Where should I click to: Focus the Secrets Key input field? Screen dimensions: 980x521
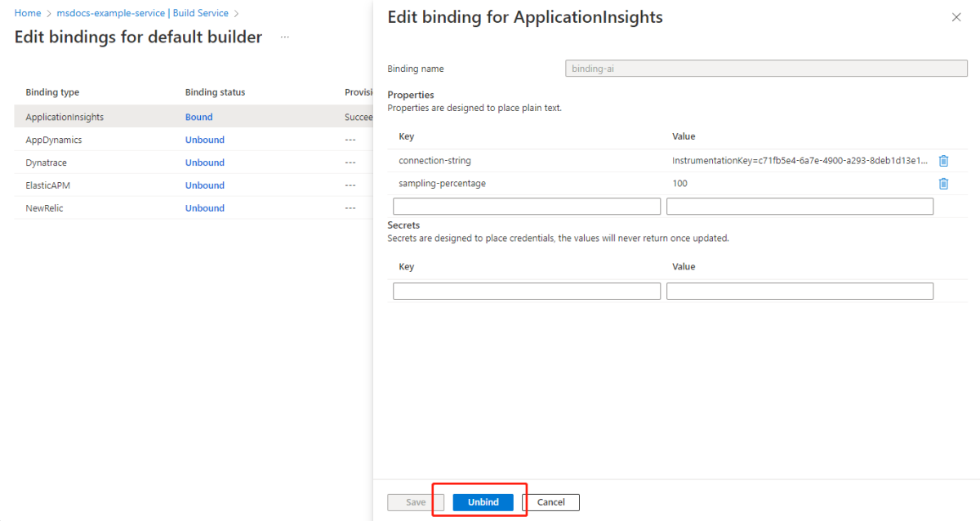tap(527, 292)
